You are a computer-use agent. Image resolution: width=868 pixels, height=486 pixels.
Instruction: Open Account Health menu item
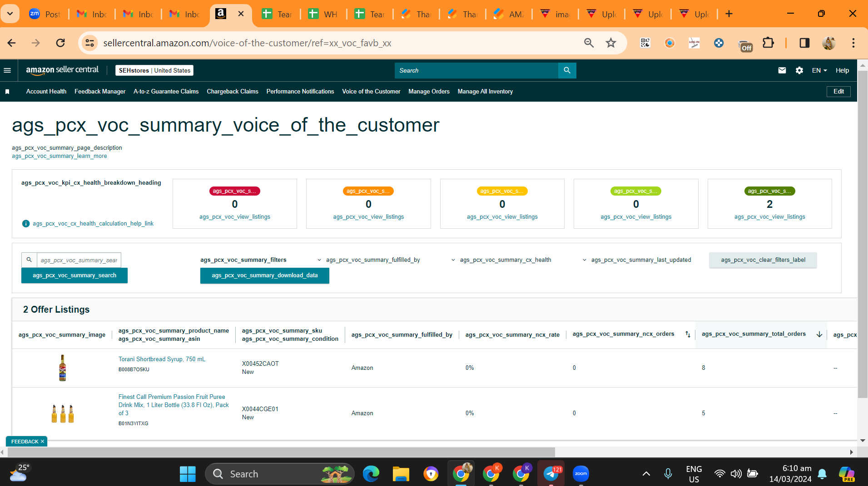click(46, 92)
